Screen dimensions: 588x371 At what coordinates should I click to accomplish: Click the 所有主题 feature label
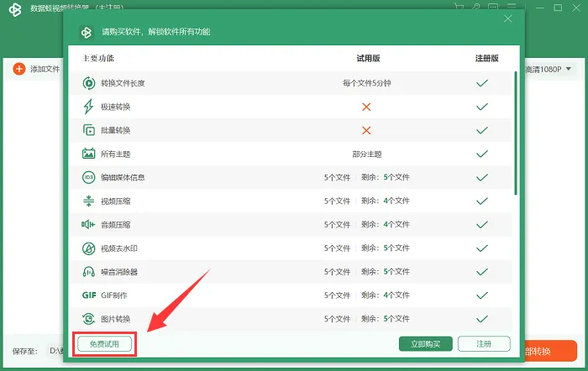[116, 154]
